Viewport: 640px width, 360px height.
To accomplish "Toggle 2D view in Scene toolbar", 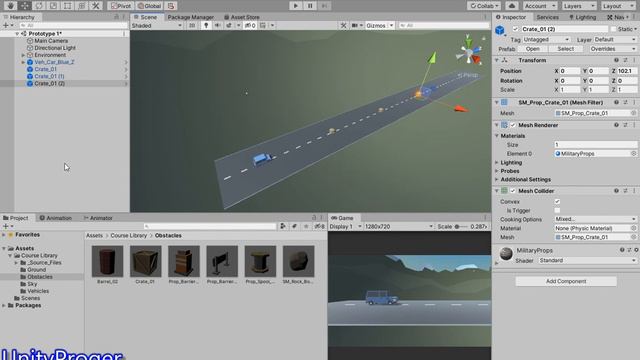I will click(192, 26).
